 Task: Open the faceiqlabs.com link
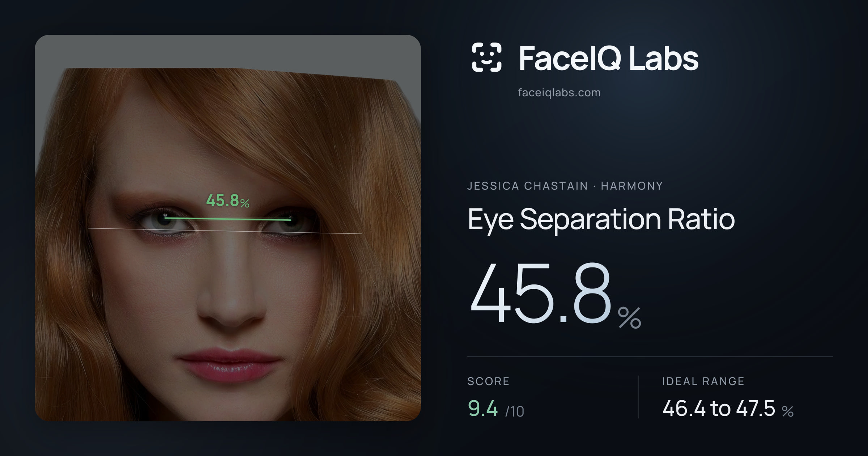559,93
